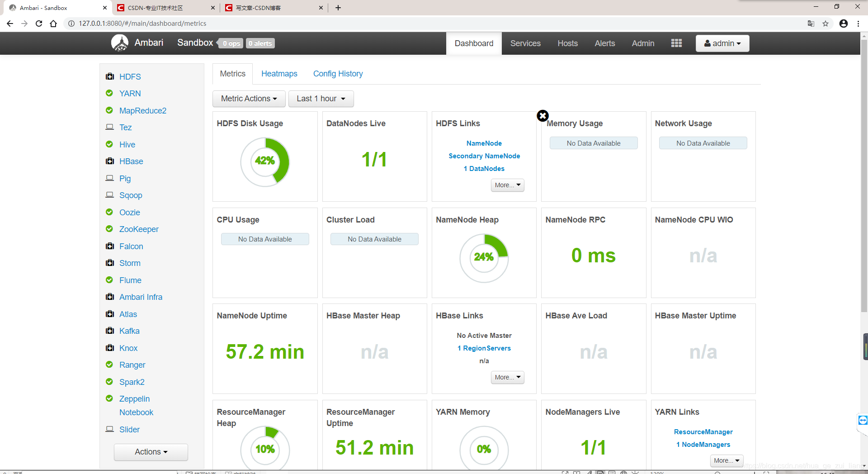Open the Last 1 hour time range dropdown

click(x=321, y=99)
